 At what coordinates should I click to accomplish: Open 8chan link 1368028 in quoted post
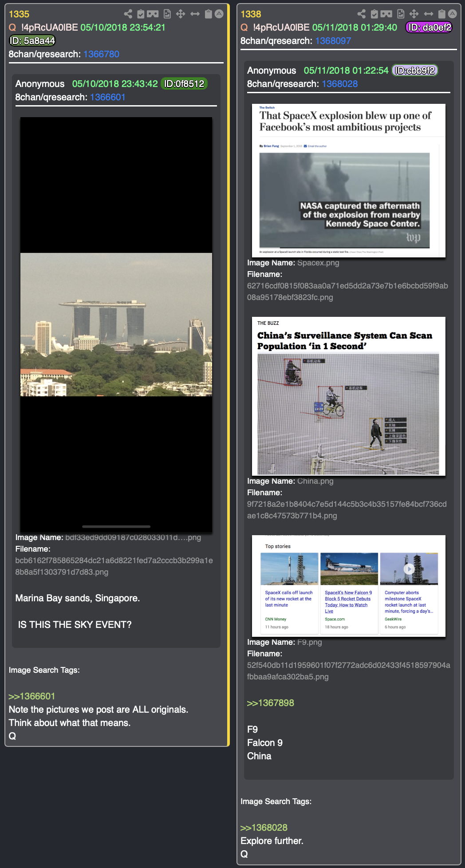(x=339, y=84)
